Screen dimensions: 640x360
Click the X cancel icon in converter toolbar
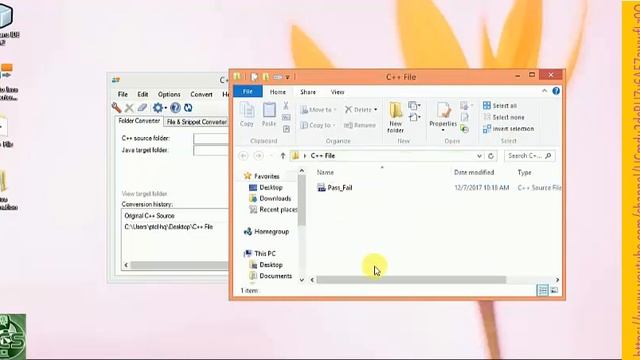[x=129, y=108]
